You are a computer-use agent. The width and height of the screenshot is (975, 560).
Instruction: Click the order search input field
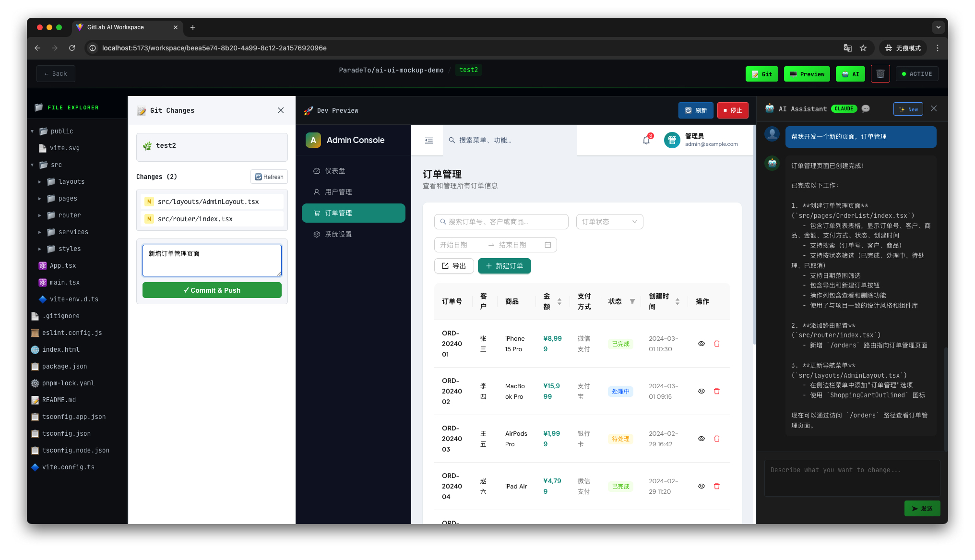[501, 222]
